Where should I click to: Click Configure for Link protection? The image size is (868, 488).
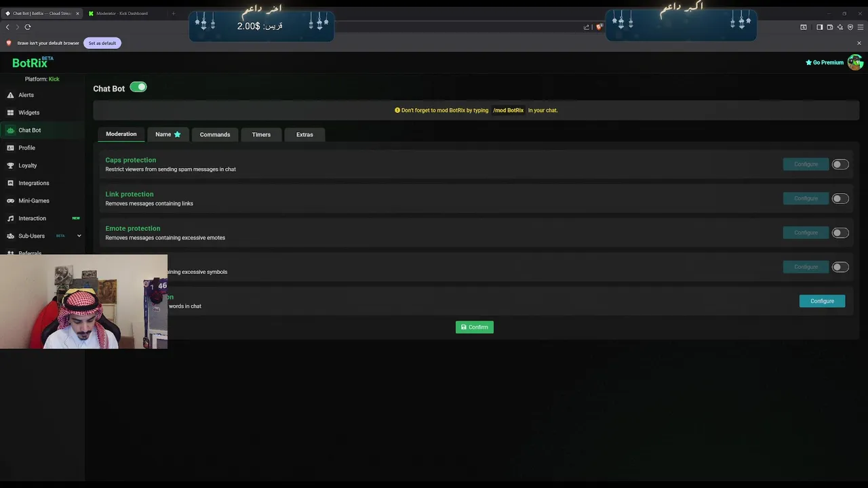(806, 199)
